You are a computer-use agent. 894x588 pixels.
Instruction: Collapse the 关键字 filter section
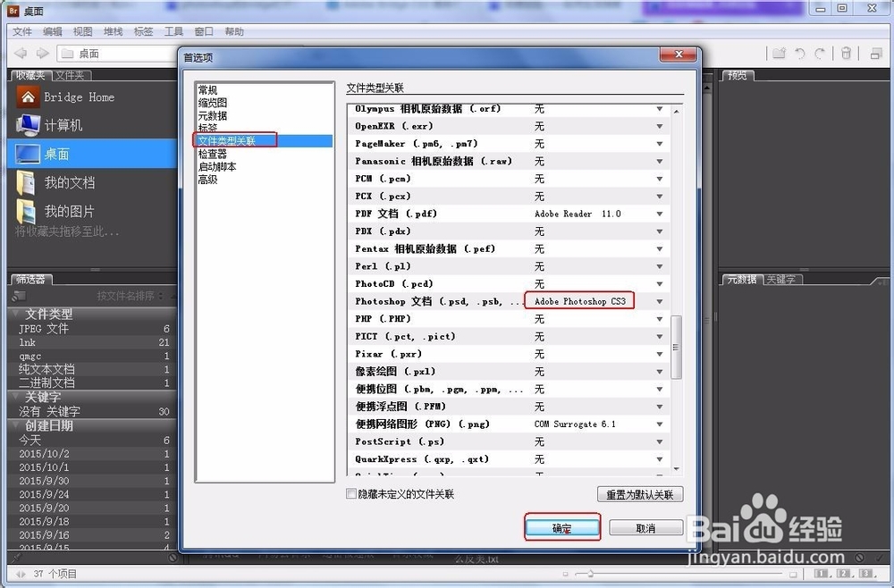[15, 397]
